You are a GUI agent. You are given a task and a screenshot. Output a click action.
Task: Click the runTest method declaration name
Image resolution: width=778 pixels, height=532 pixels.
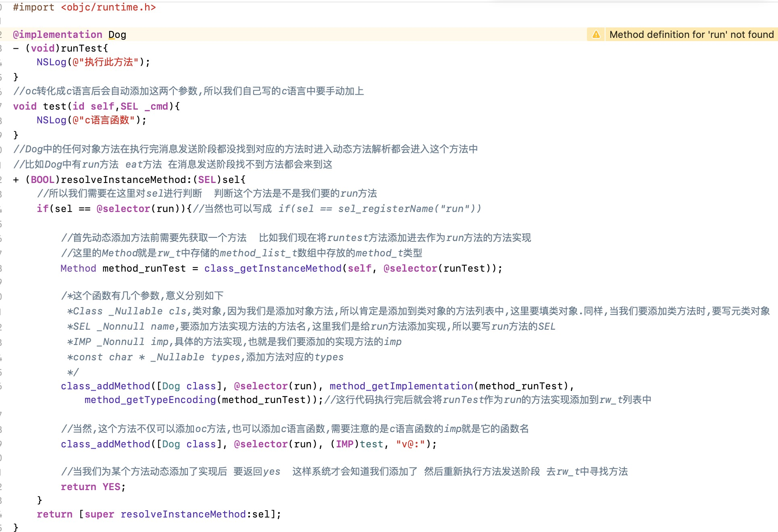click(x=81, y=48)
